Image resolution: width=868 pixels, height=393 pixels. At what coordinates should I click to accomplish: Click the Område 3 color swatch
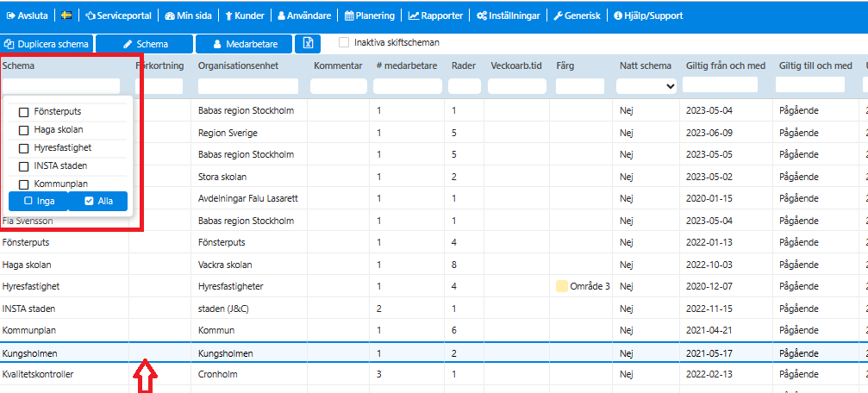coord(562,286)
